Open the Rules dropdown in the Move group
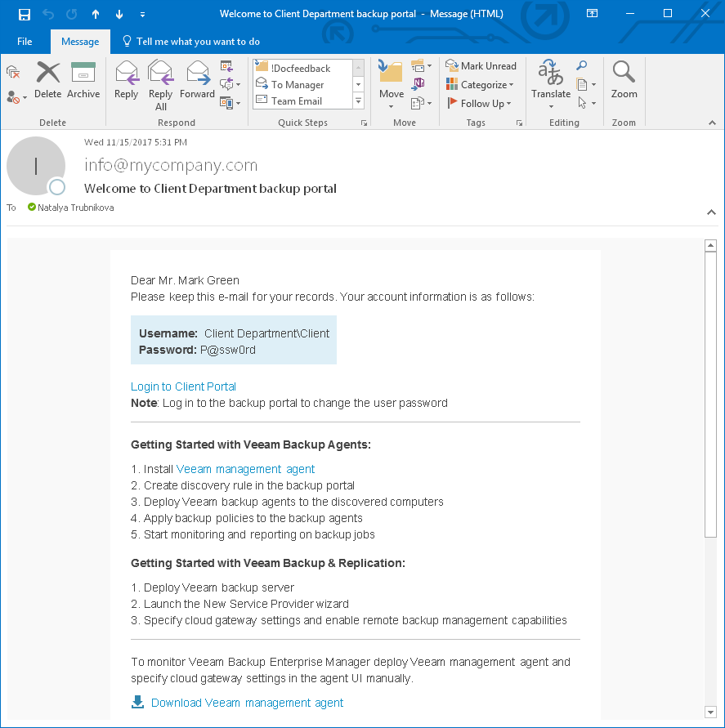Screen dimensions: 725x728 (x=421, y=66)
